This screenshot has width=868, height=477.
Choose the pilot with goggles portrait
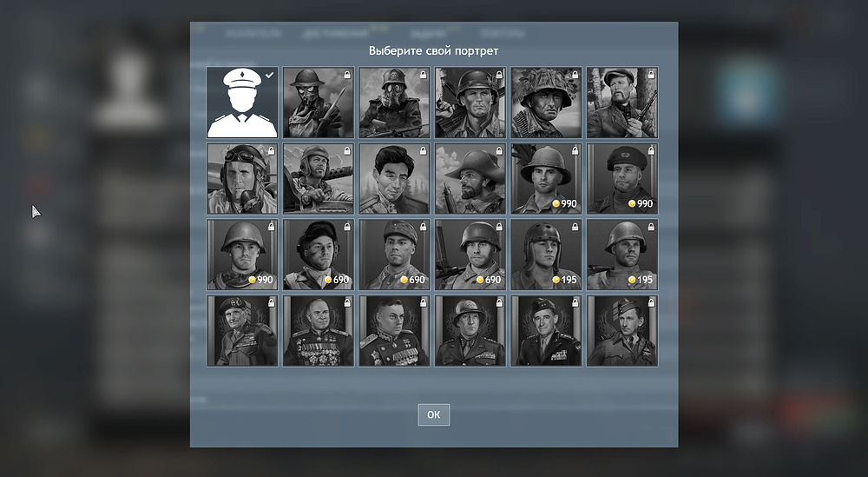(x=242, y=178)
